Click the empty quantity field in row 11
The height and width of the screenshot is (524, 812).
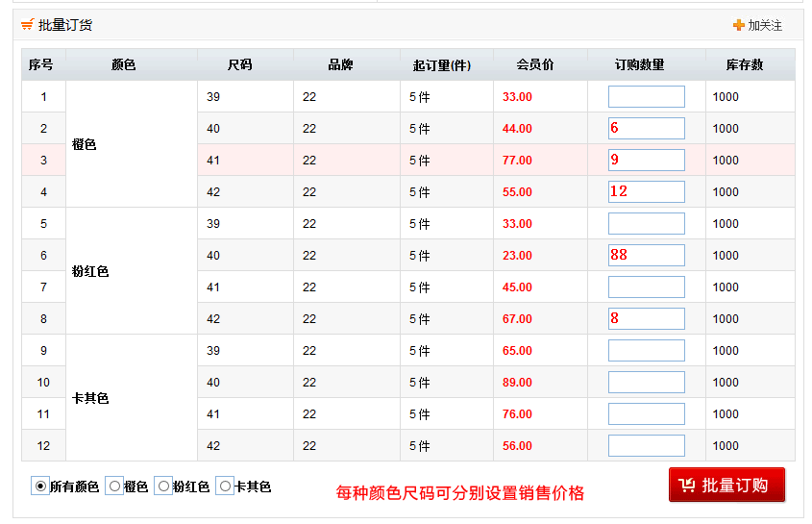click(647, 413)
